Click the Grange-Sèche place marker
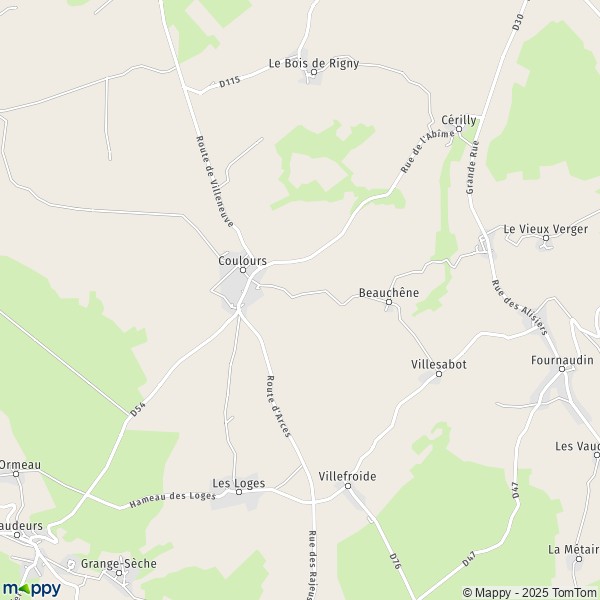Viewport: 600px width, 600px height. coord(119,573)
